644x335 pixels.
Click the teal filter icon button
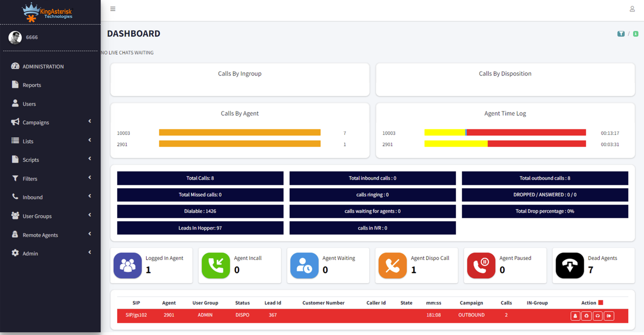621,34
